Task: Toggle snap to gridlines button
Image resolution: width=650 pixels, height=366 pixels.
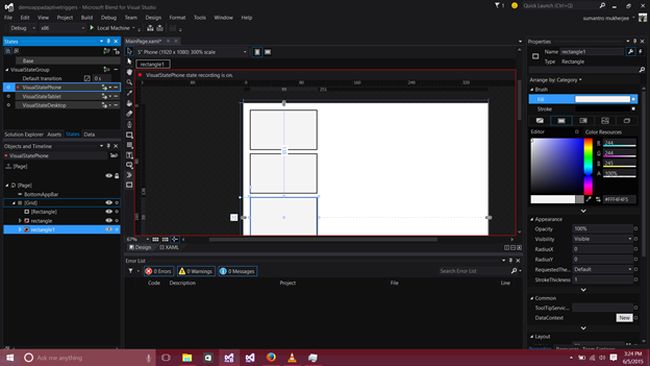Action: tap(165, 239)
